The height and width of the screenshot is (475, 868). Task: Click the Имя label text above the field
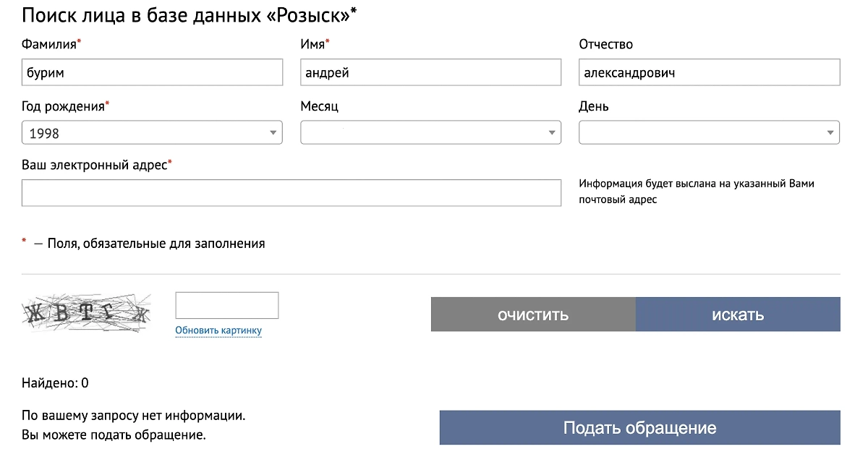313,44
